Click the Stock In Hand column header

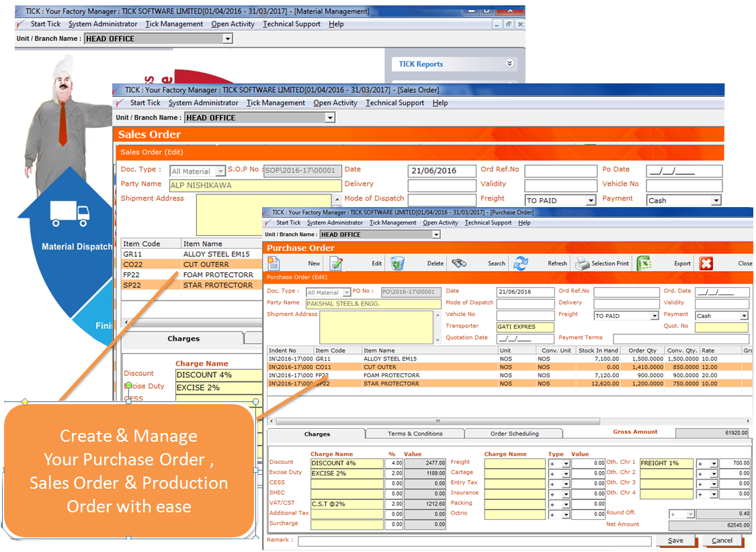pos(598,351)
